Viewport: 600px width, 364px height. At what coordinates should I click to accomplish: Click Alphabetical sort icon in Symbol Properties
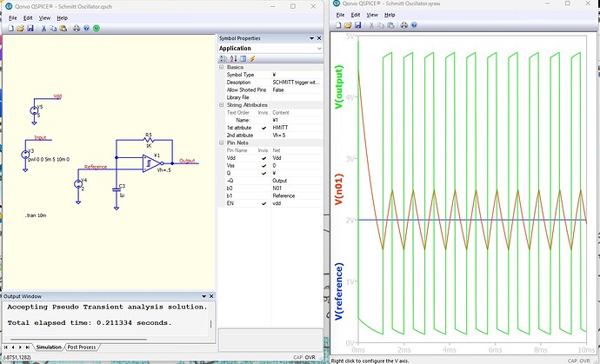[233, 58]
